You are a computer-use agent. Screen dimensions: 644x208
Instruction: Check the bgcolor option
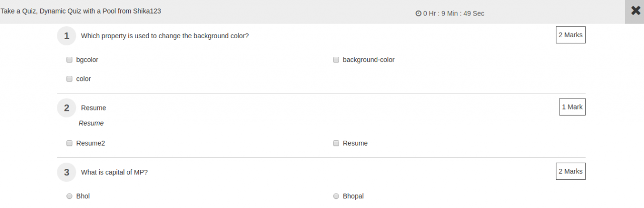click(69, 60)
